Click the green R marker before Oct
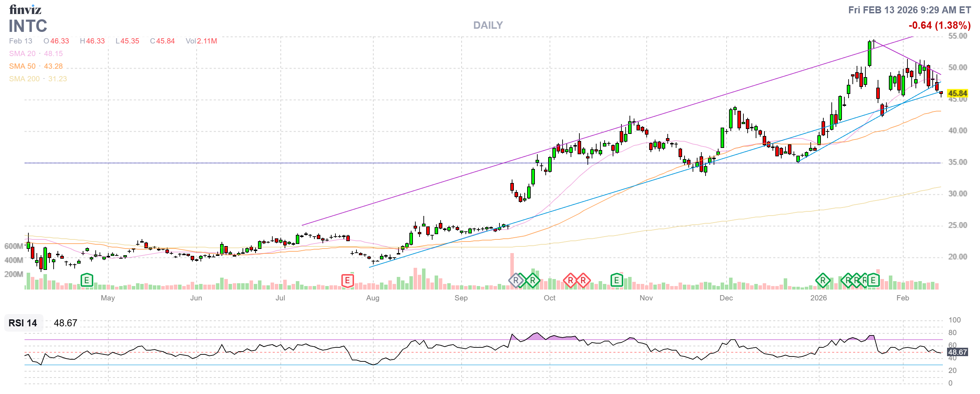The image size is (980, 394). 533,281
